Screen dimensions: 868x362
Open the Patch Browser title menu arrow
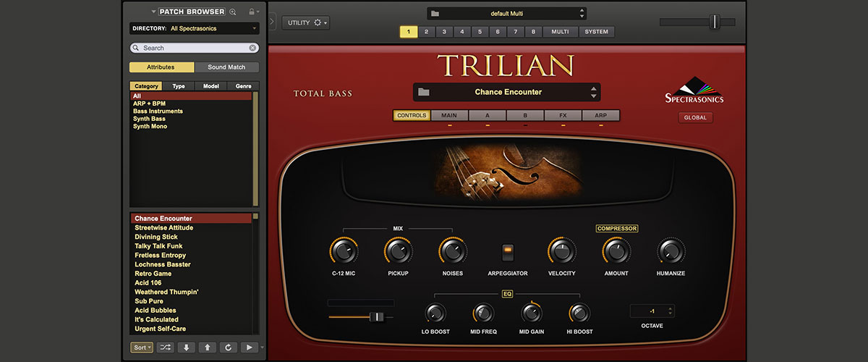pos(153,12)
